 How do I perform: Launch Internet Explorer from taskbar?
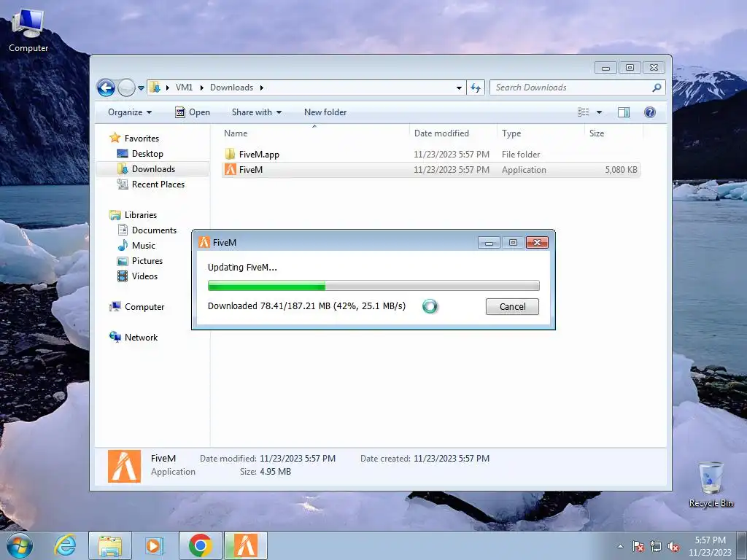tap(65, 545)
